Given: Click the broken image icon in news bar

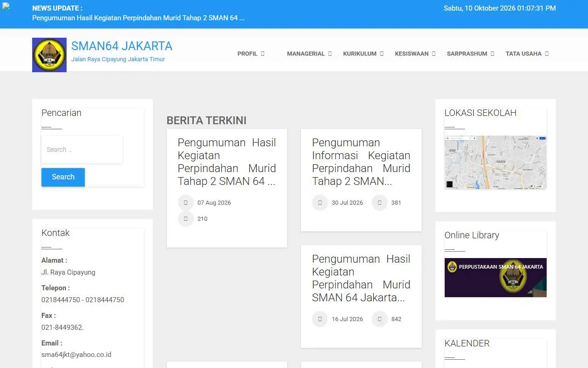Looking at the screenshot, I should point(6,6).
